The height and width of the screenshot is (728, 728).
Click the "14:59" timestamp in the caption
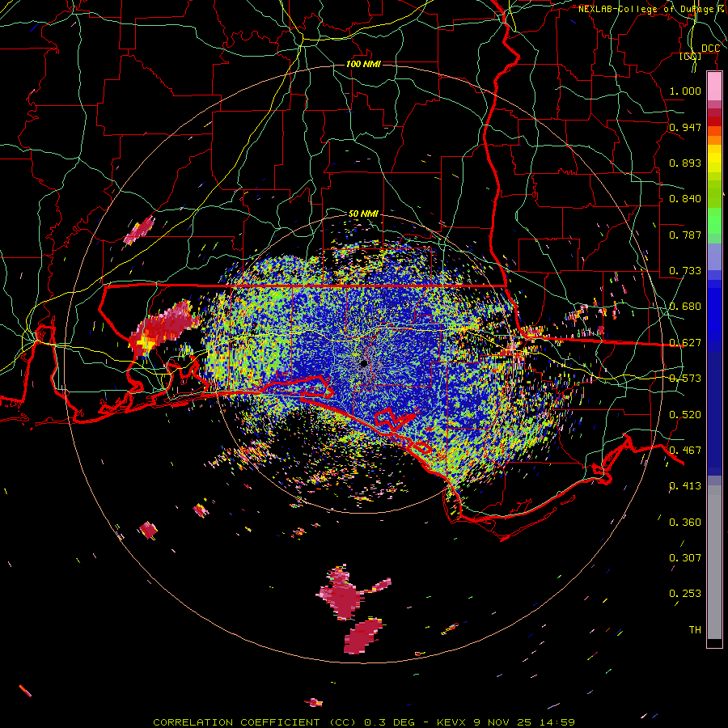click(x=557, y=722)
